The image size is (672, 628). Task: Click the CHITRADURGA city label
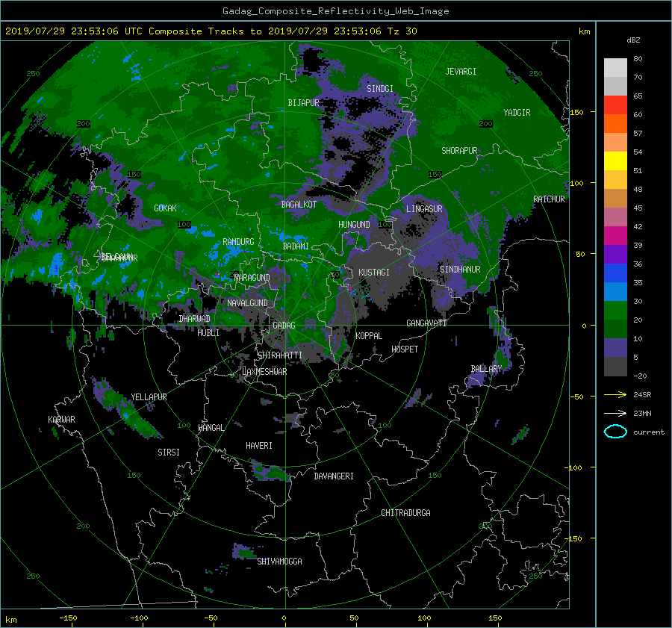tap(405, 513)
